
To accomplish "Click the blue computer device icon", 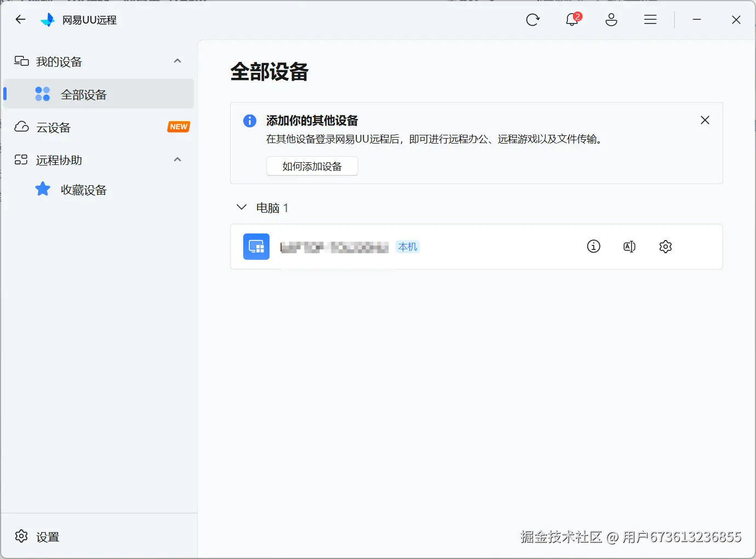I will tap(256, 247).
